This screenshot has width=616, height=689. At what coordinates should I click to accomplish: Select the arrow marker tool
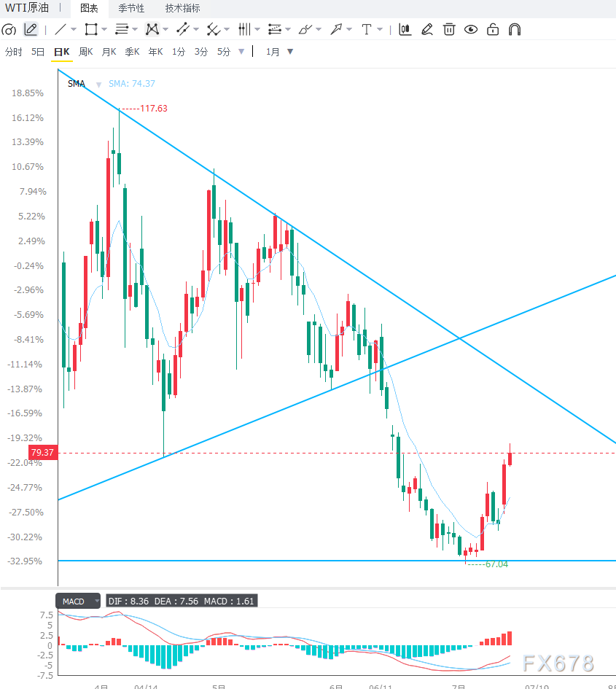(336, 29)
